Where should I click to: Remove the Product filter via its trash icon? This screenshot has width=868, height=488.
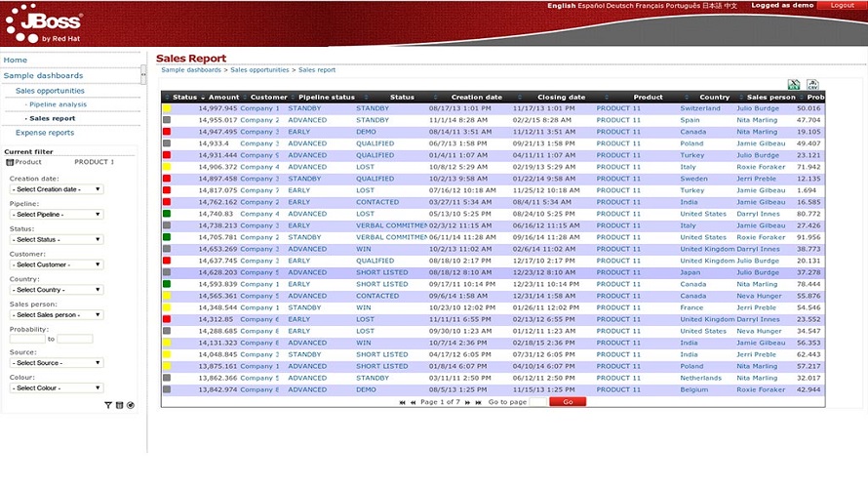(10, 162)
